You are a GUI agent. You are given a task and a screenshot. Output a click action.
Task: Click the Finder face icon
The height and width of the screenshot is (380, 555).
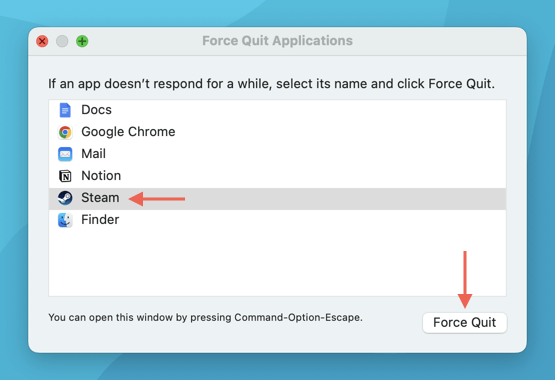coord(65,220)
